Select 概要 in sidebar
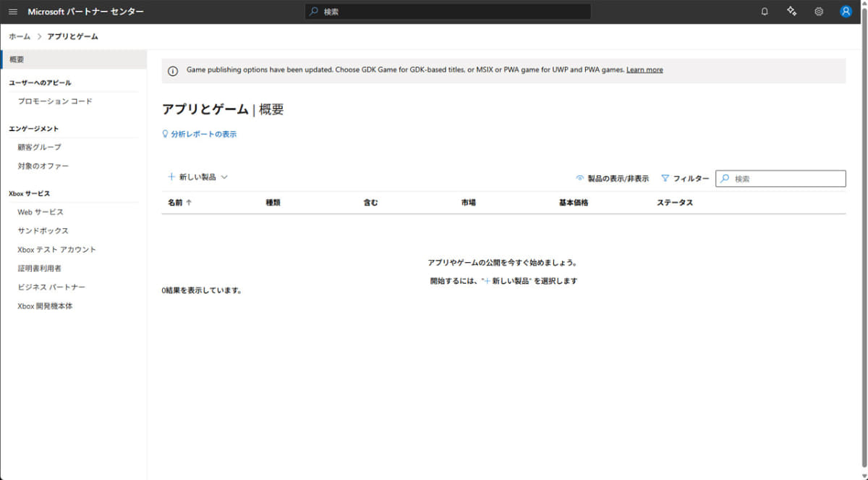Image resolution: width=868 pixels, height=480 pixels. (x=74, y=59)
